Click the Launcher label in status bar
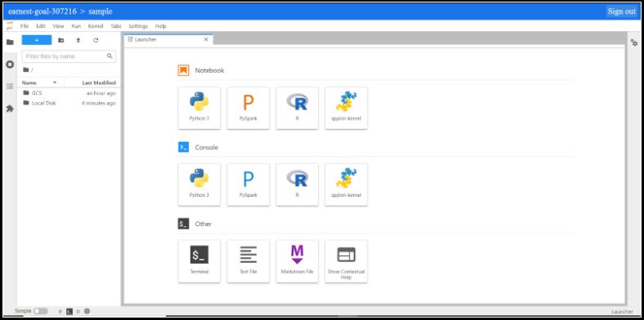Screen dimensions: 644x320 622,312
